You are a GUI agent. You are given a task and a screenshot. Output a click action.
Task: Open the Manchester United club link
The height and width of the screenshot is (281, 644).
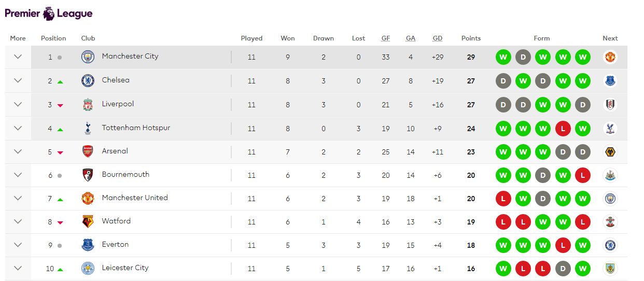tap(135, 198)
